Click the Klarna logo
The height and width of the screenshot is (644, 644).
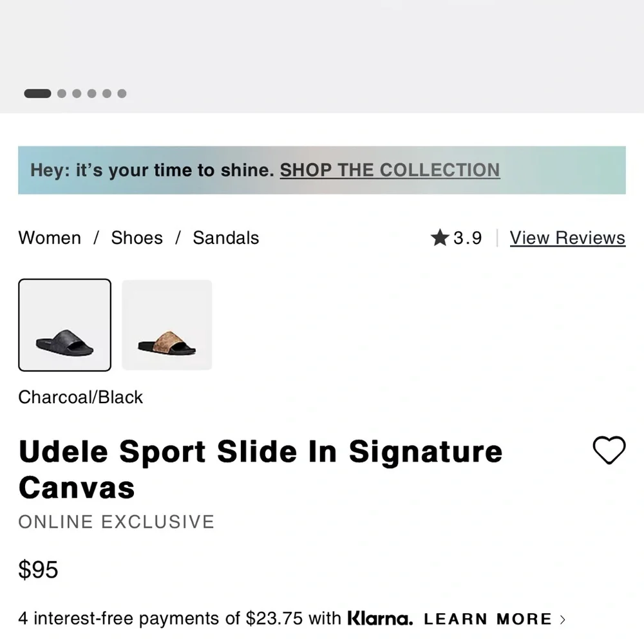[x=380, y=618]
